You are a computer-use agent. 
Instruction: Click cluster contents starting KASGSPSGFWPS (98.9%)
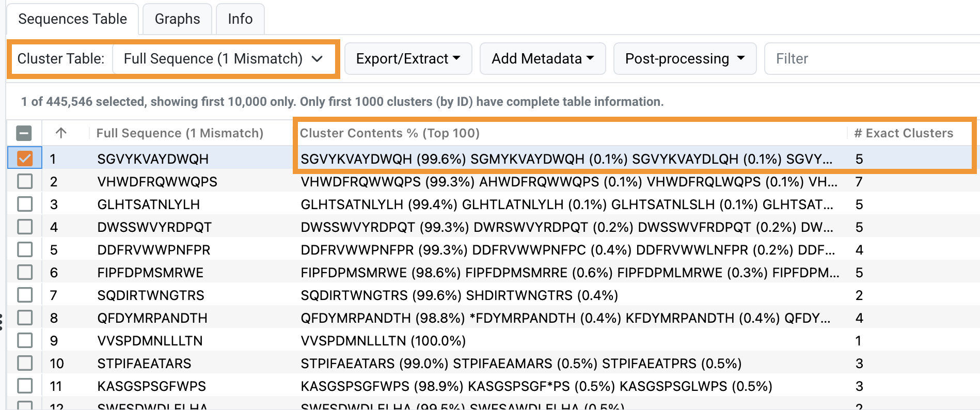536,386
